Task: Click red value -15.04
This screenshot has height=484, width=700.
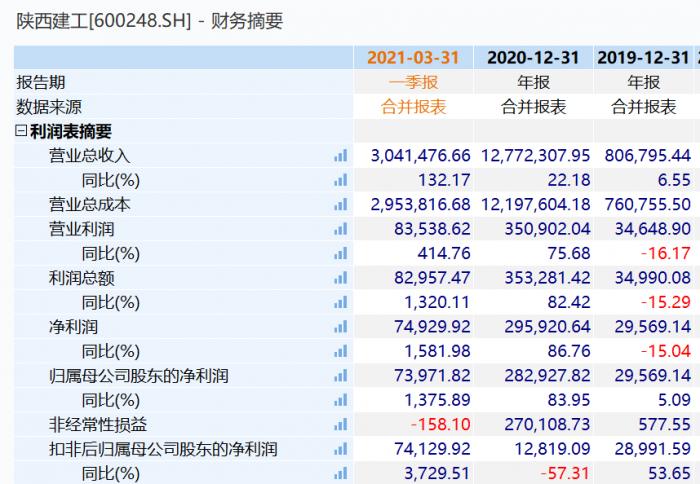Action: 666,351
